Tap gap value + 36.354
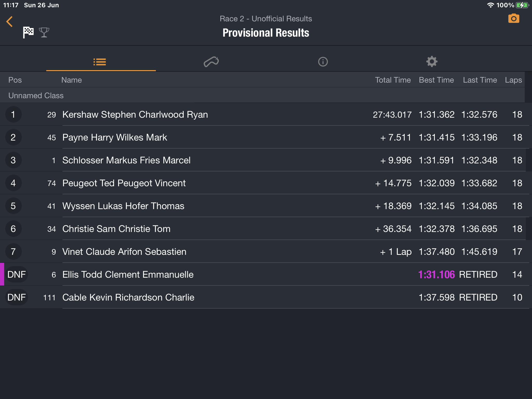The image size is (532, 399). point(393,229)
